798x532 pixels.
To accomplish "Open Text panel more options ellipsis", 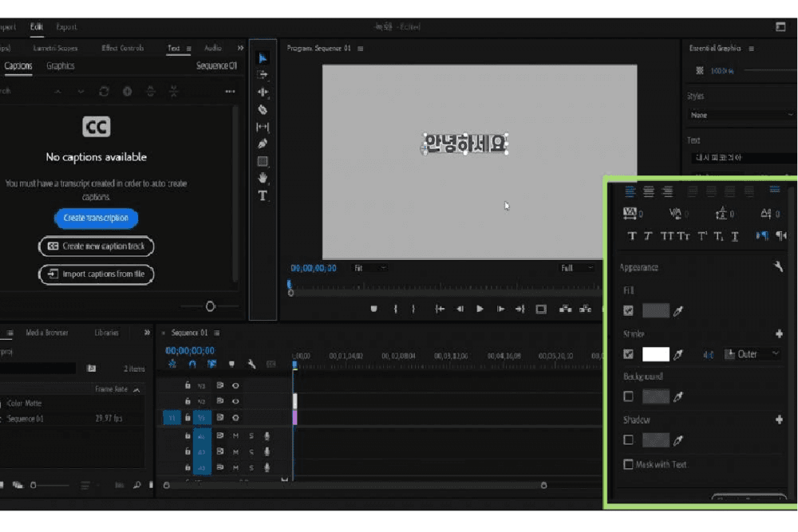I will (x=230, y=92).
